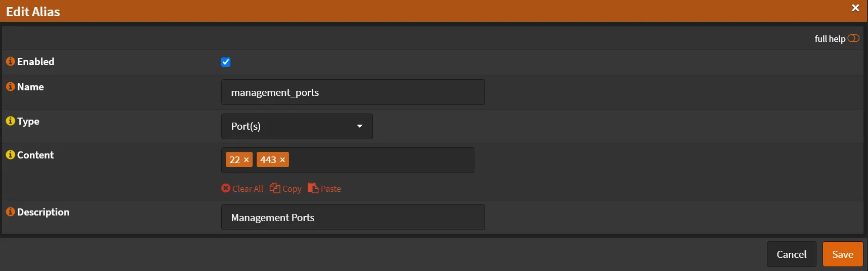Viewport: 868px width, 271px height.
Task: Click the Name field info icon
Action: [x=10, y=87]
